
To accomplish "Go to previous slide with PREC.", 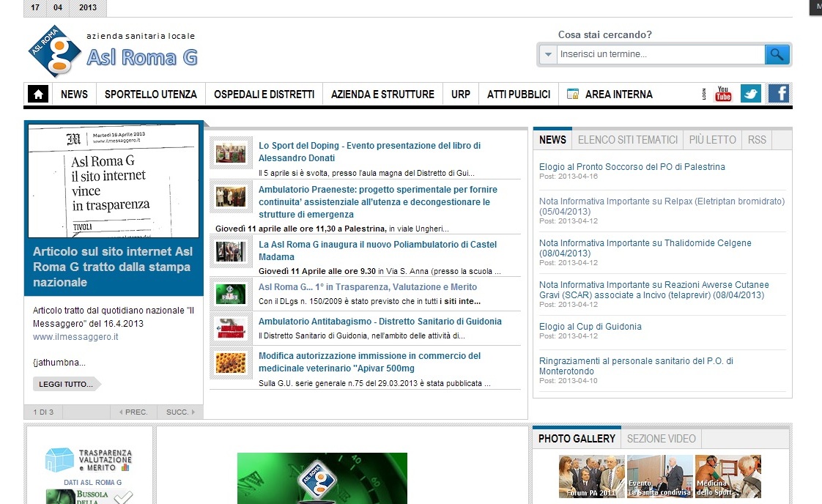I will pyautogui.click(x=133, y=412).
